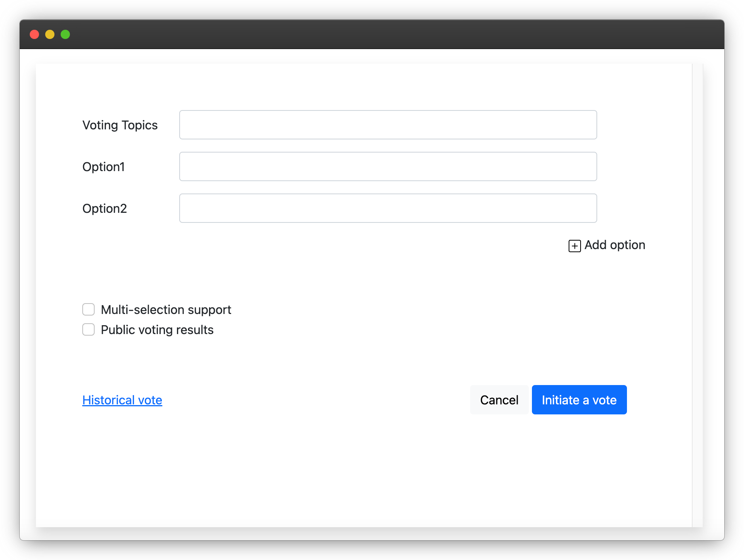Select the Voting Topics label
Screen dimensions: 744x560
pyautogui.click(x=120, y=125)
